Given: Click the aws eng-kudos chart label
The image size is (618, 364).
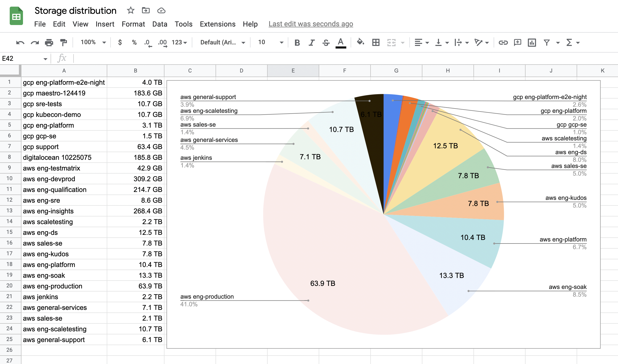Looking at the screenshot, I should (x=566, y=198).
